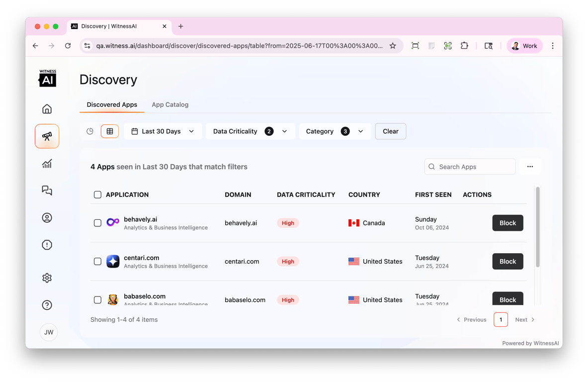Click the site information icon in address bar
Image resolution: width=588 pixels, height=382 pixels.
tap(87, 46)
